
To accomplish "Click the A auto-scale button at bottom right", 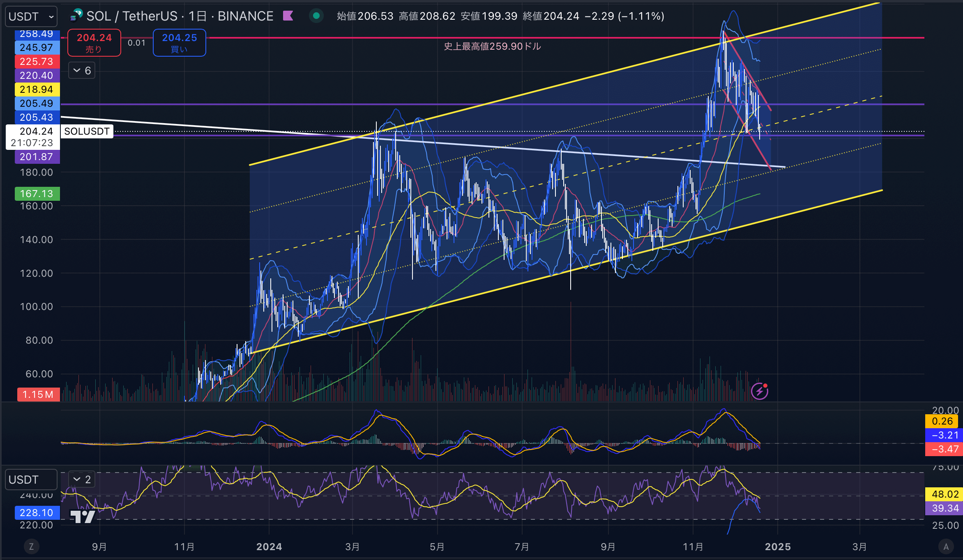I will tap(946, 546).
